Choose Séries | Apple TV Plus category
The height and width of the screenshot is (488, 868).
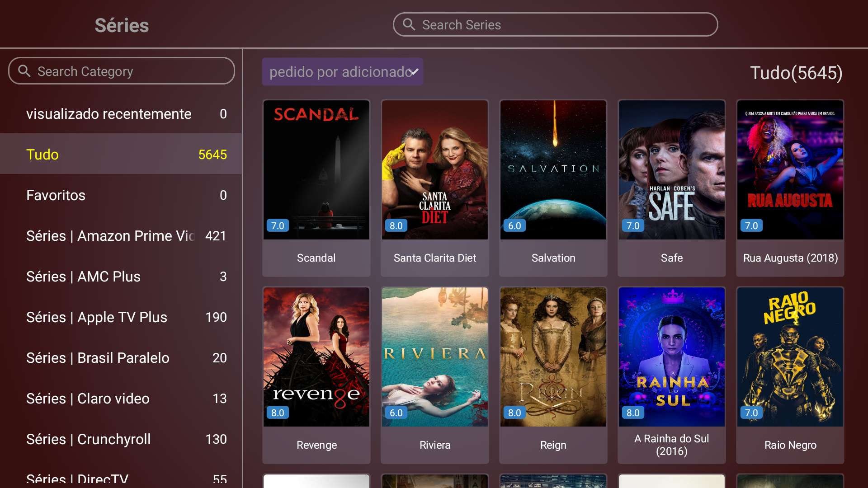coord(121,317)
